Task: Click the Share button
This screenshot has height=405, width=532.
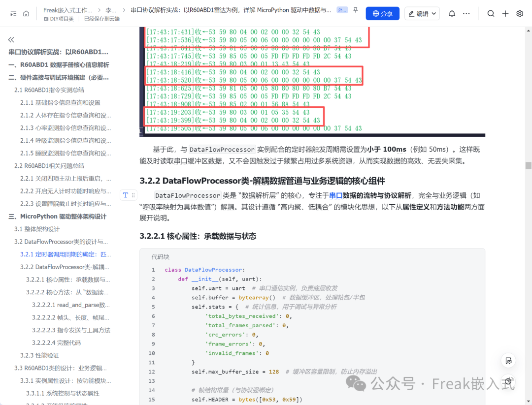Action: click(382, 14)
